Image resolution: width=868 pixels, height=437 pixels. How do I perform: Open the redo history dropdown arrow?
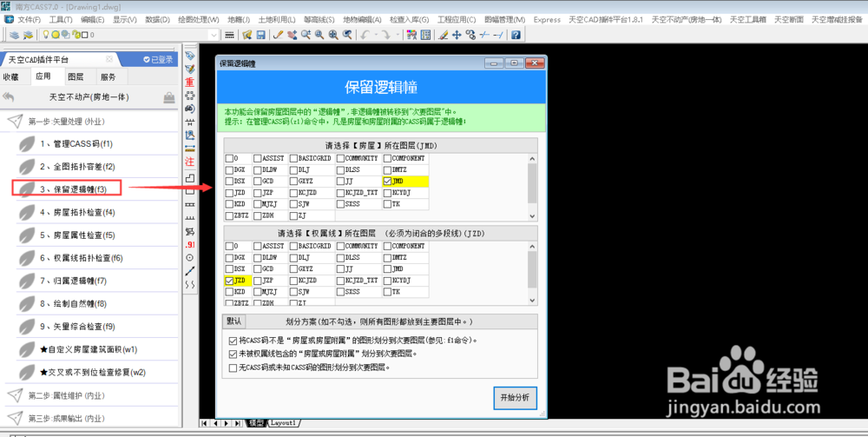(x=397, y=35)
